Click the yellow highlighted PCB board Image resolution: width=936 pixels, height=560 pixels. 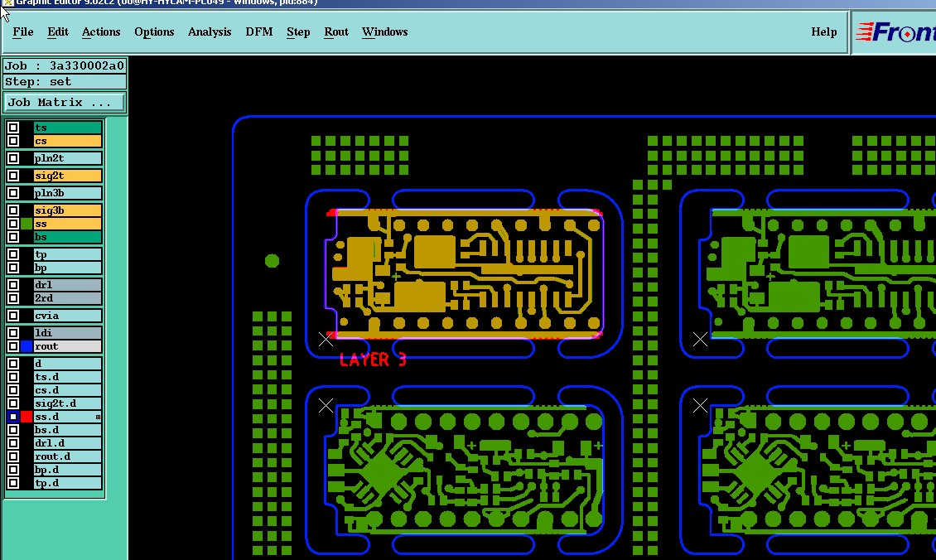(x=465, y=274)
